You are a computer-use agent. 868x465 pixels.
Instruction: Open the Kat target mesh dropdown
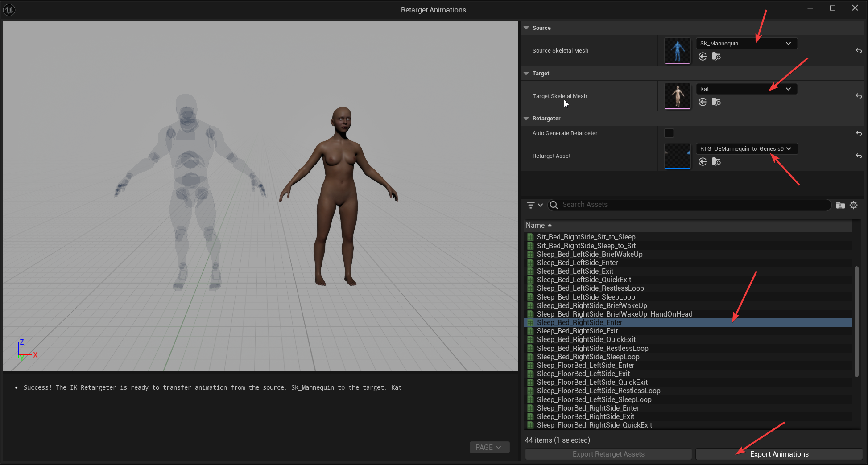747,89
